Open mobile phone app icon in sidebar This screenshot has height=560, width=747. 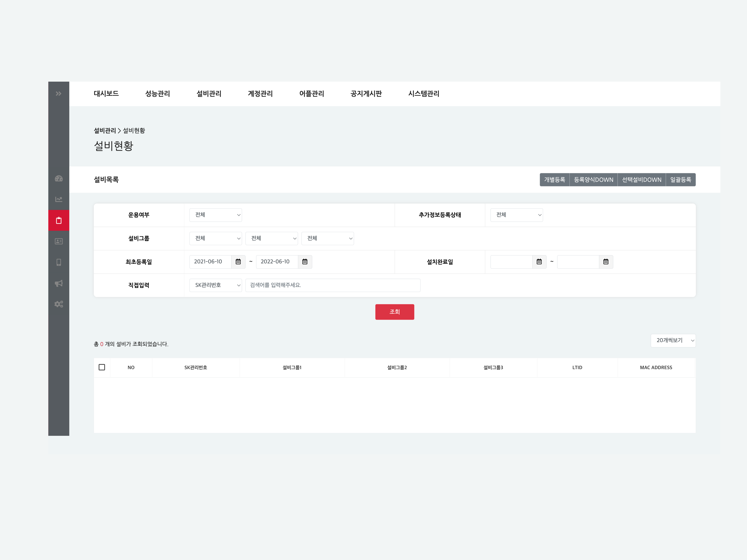pyautogui.click(x=59, y=262)
